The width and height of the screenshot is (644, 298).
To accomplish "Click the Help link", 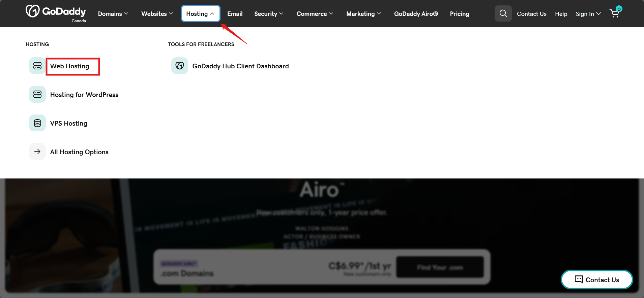I will point(561,14).
